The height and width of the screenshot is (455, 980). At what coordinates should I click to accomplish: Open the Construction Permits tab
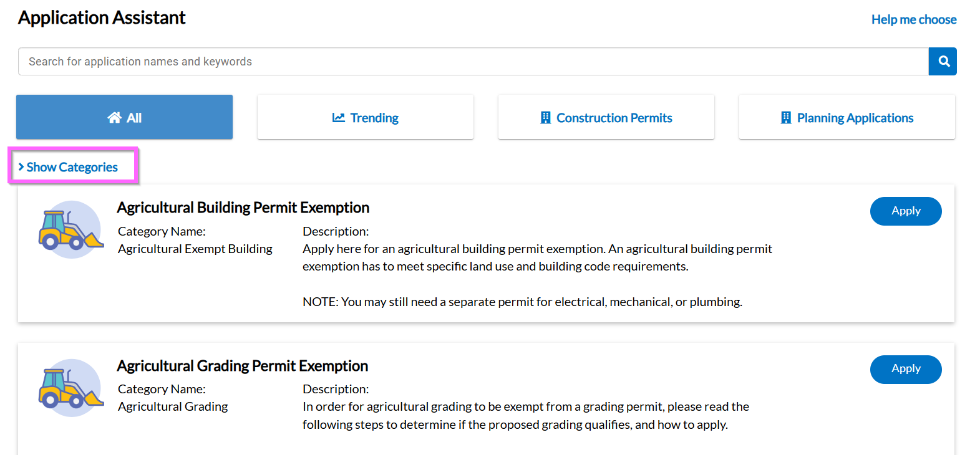click(x=606, y=117)
